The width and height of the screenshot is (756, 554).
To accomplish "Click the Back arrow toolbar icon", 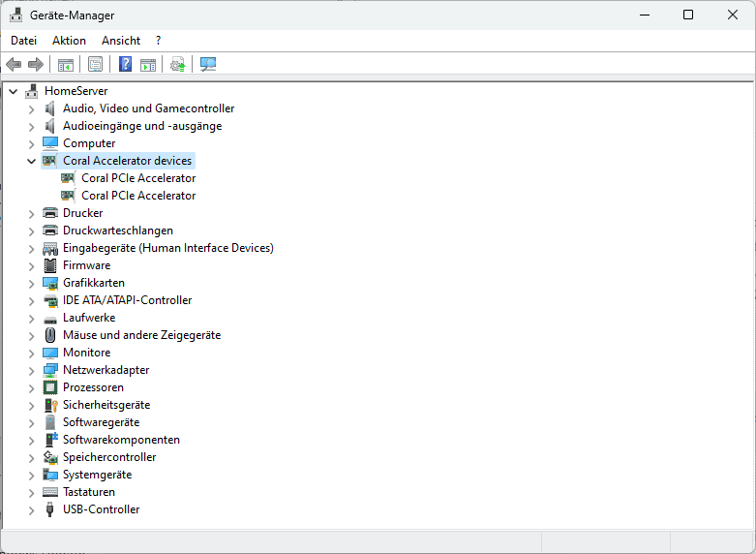I will [14, 64].
